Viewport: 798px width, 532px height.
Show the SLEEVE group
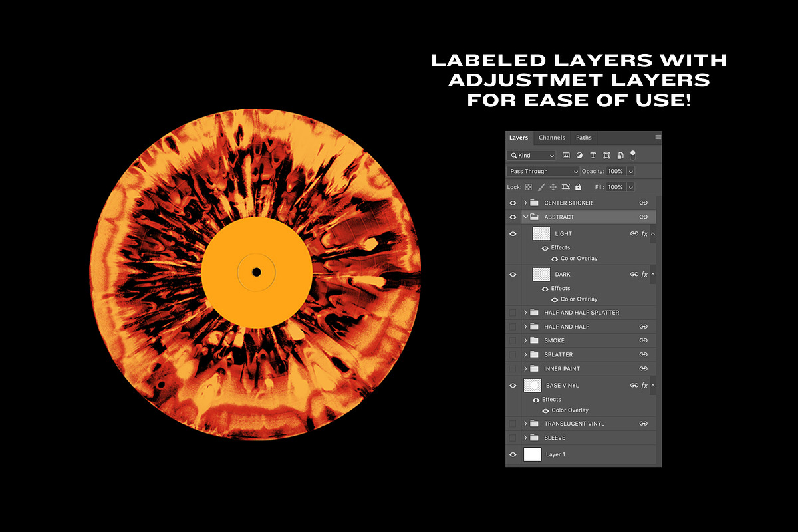tap(513, 438)
